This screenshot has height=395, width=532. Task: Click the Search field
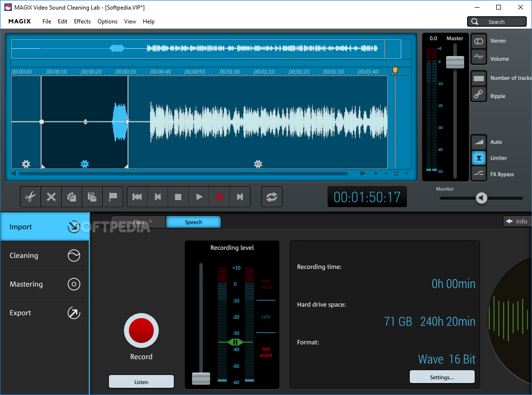[497, 21]
